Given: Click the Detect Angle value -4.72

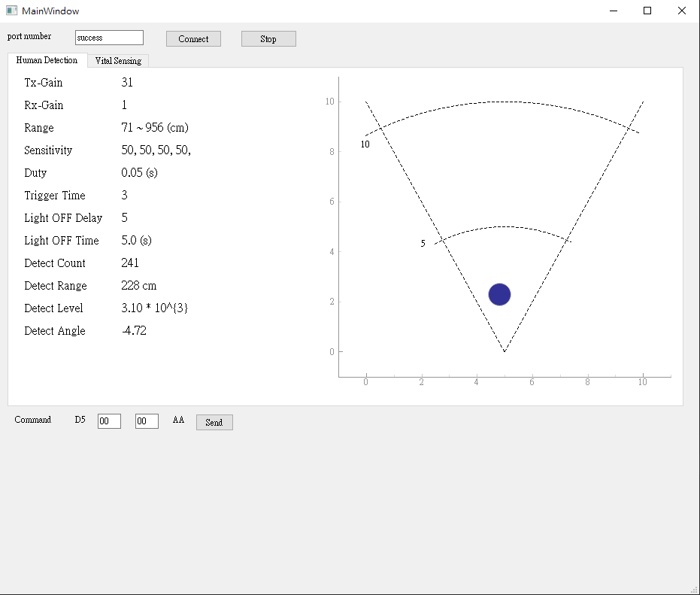Looking at the screenshot, I should point(134,330).
